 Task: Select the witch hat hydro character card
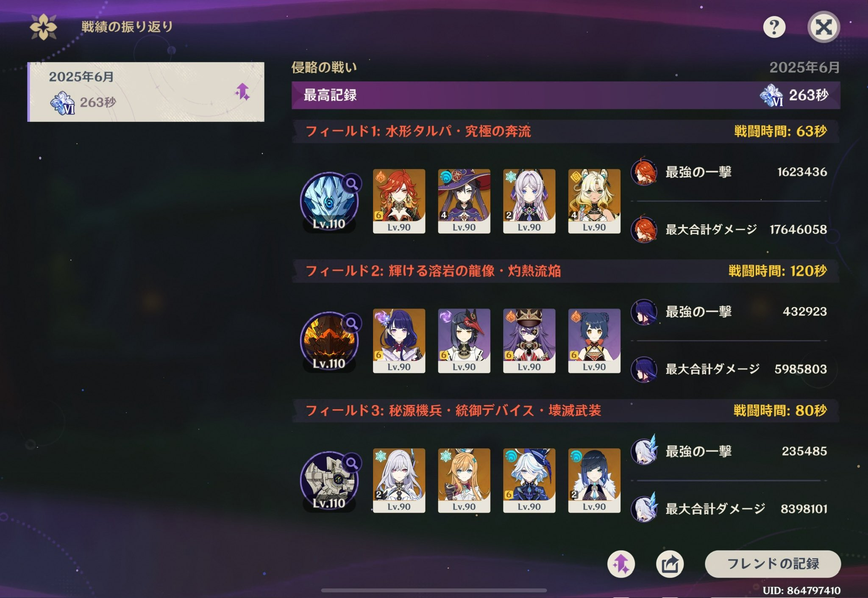click(x=464, y=201)
